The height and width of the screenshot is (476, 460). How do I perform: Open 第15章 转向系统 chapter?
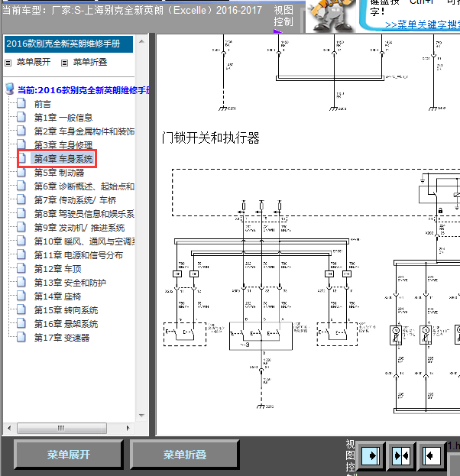point(66,310)
